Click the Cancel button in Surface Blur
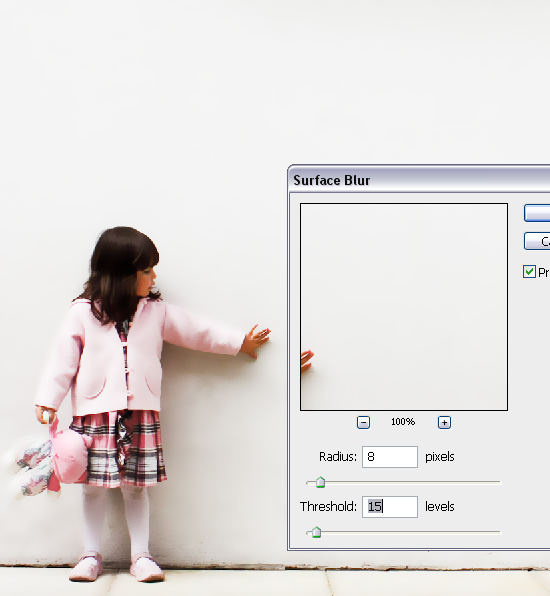550x596 pixels. (x=537, y=241)
